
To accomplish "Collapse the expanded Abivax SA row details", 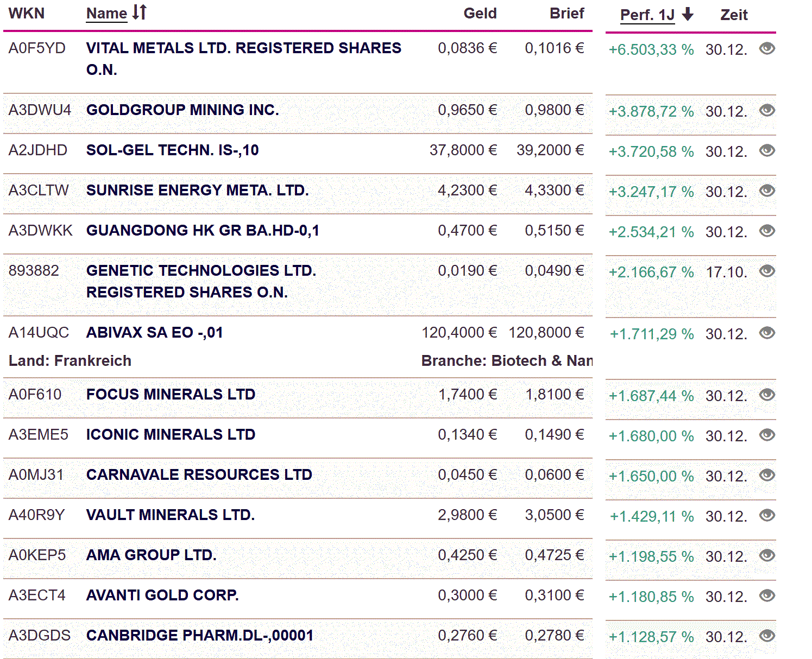I will pos(154,333).
